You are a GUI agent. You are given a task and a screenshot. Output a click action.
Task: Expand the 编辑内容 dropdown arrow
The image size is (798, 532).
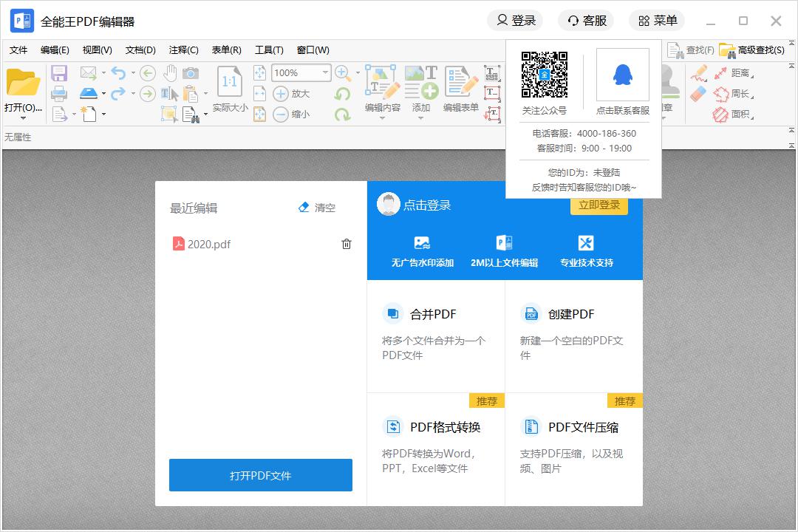click(382, 118)
